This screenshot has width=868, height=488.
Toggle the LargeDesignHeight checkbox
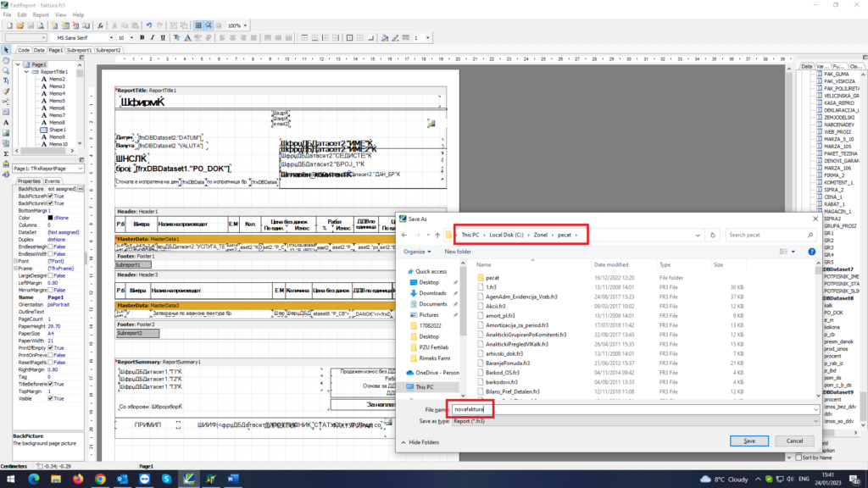(50, 275)
